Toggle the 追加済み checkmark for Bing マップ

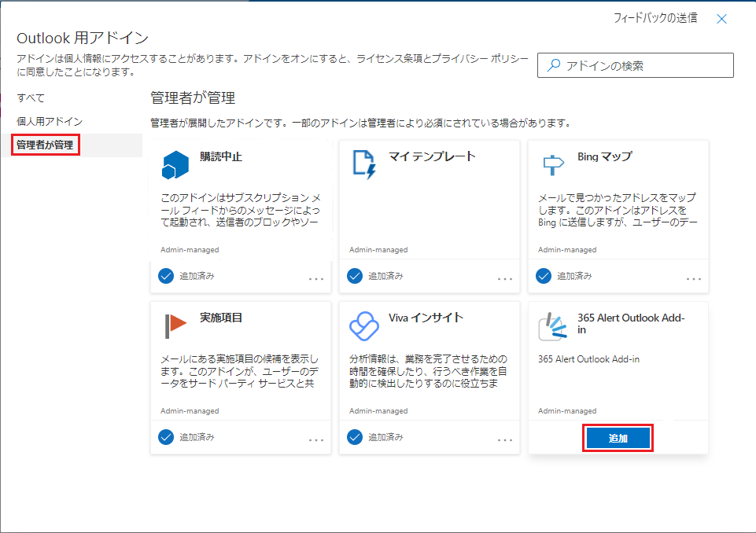pyautogui.click(x=544, y=276)
